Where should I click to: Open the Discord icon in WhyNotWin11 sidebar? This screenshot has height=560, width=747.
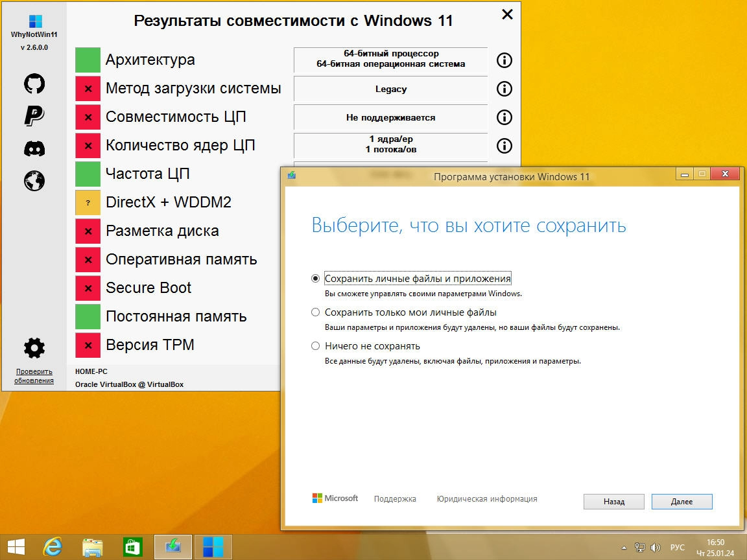[x=34, y=148]
